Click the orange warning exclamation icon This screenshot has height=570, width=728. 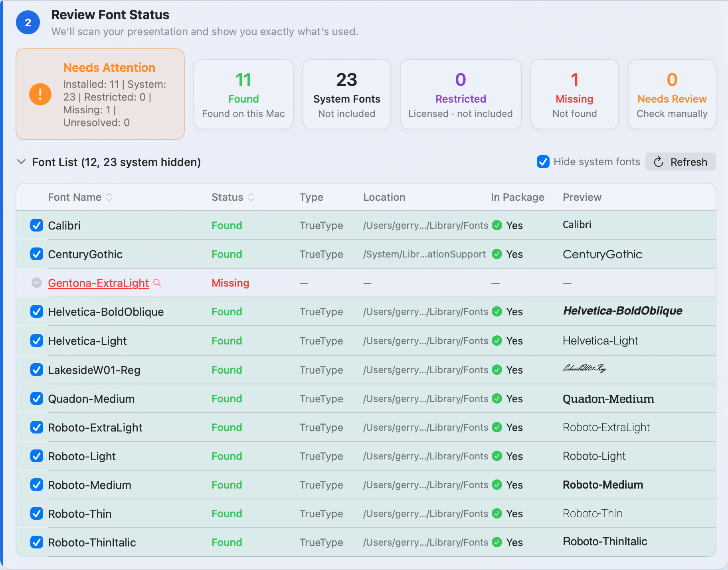coord(40,94)
